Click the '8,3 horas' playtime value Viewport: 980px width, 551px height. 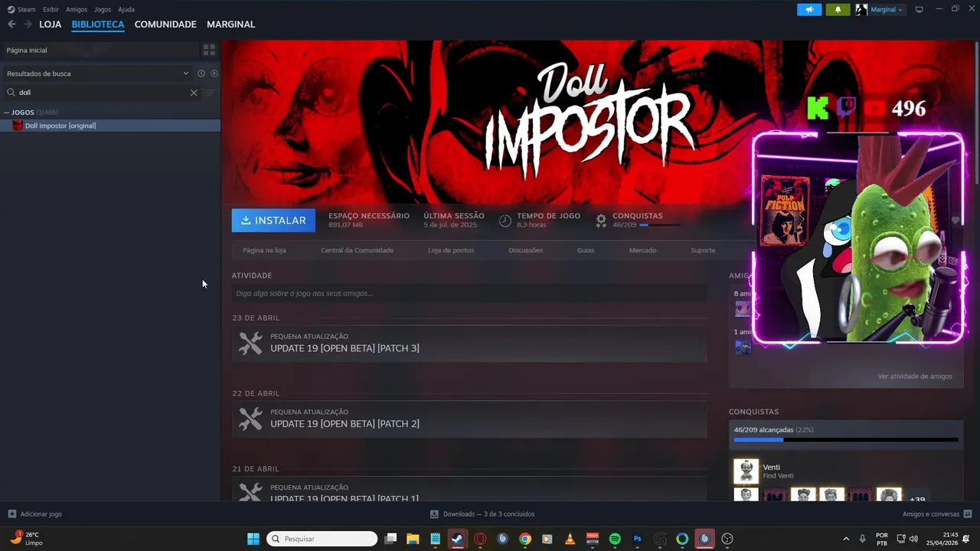coord(531,225)
